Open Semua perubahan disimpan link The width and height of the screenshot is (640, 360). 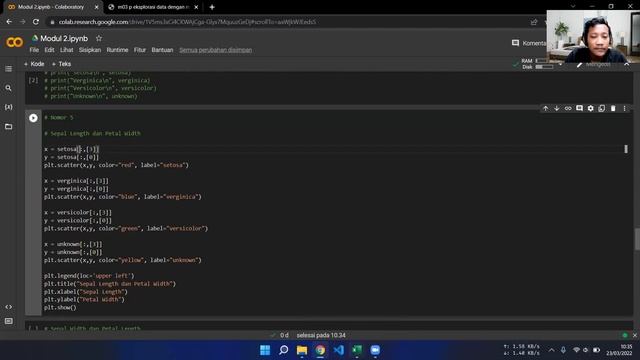point(216,50)
